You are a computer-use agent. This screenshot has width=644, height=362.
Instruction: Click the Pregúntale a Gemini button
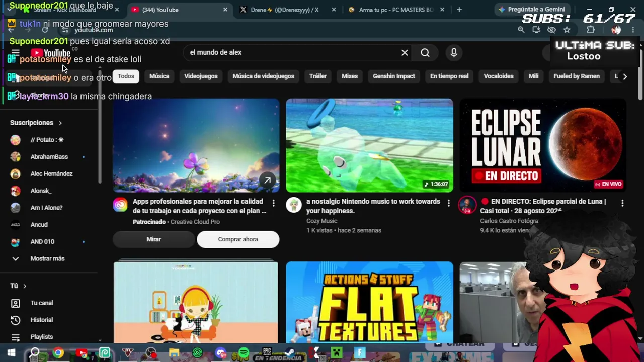(x=531, y=10)
